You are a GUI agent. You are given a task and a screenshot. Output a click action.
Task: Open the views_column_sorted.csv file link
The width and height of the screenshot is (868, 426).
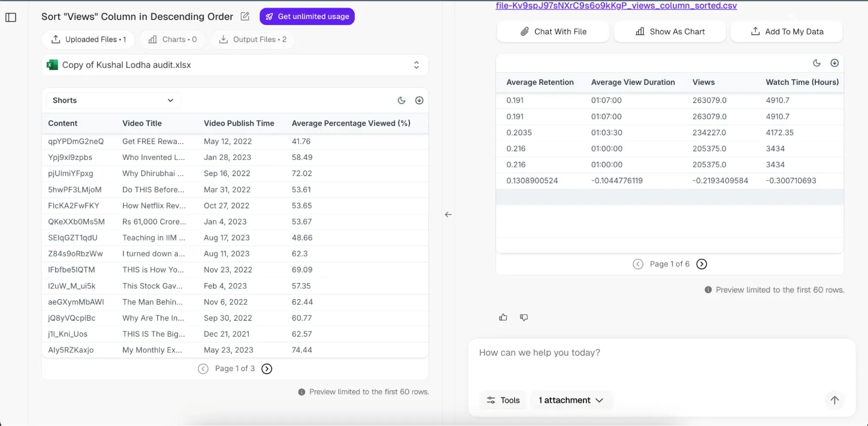pyautogui.click(x=616, y=6)
